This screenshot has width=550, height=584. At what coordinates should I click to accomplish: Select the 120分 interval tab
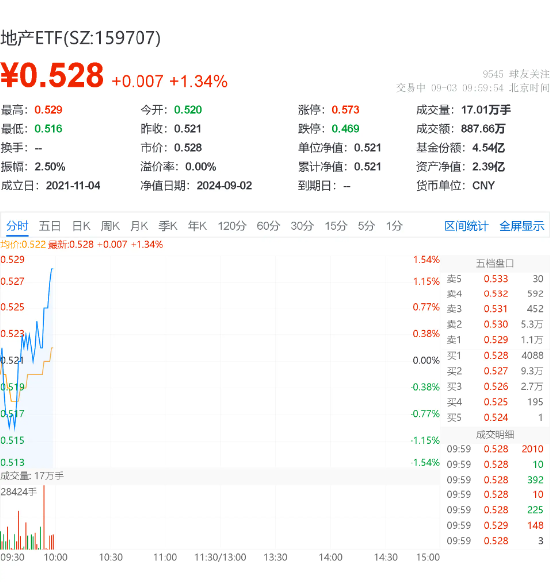point(232,226)
